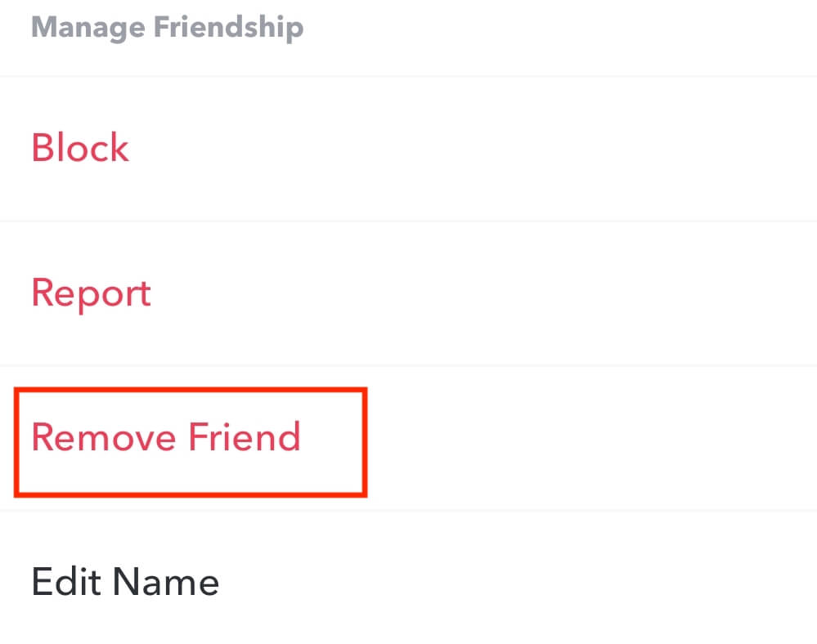Report this user with the Report entry

pyautogui.click(x=91, y=294)
